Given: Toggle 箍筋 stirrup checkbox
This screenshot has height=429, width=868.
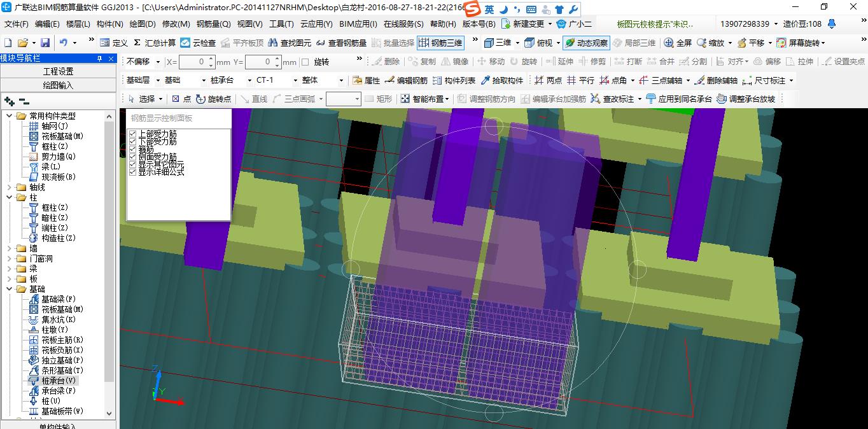Looking at the screenshot, I should [x=132, y=150].
